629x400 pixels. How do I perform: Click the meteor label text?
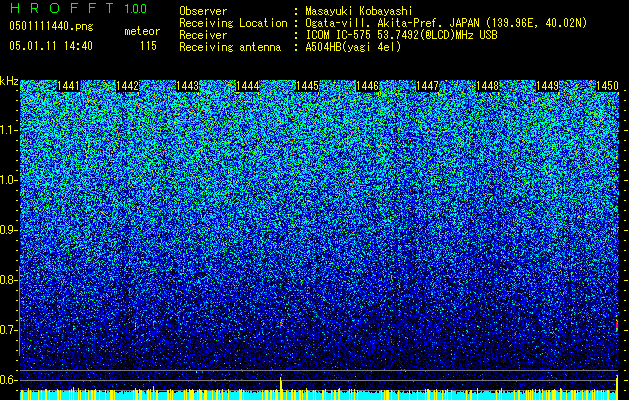[142, 31]
